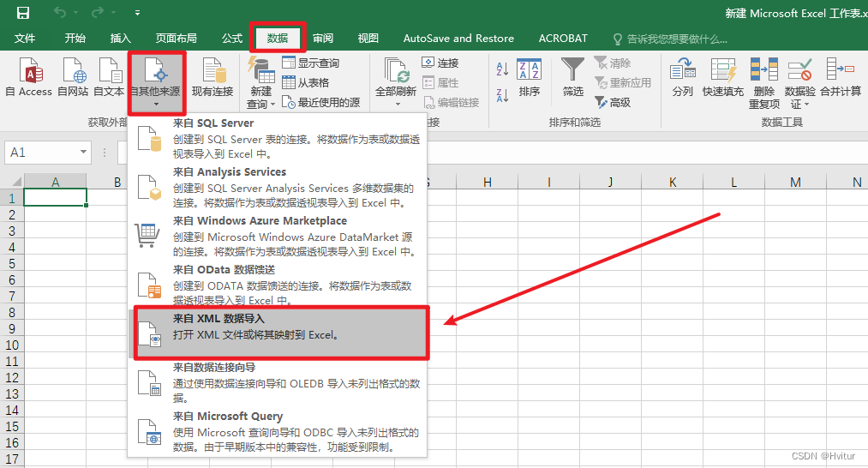
Task: Click the Select All corner triangle
Action: point(16,181)
